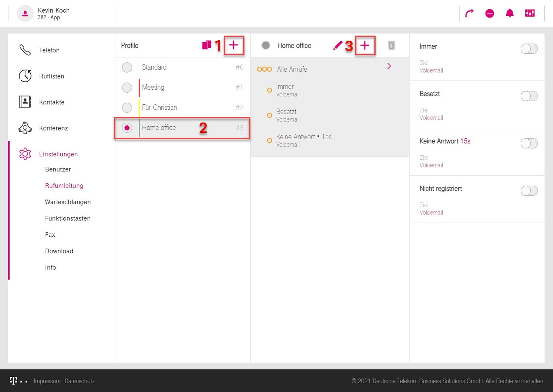553x392 pixels.
Task: Toggle the Immer forwarding switch
Action: 529,49
